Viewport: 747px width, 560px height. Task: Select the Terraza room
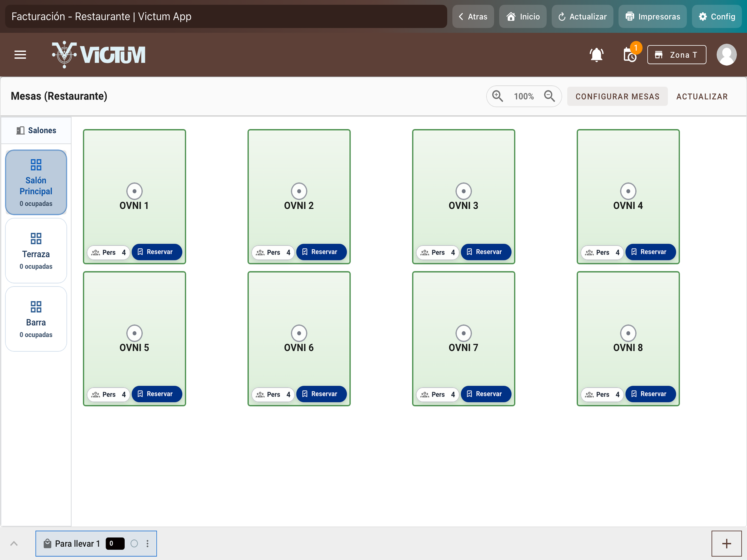[x=36, y=251]
